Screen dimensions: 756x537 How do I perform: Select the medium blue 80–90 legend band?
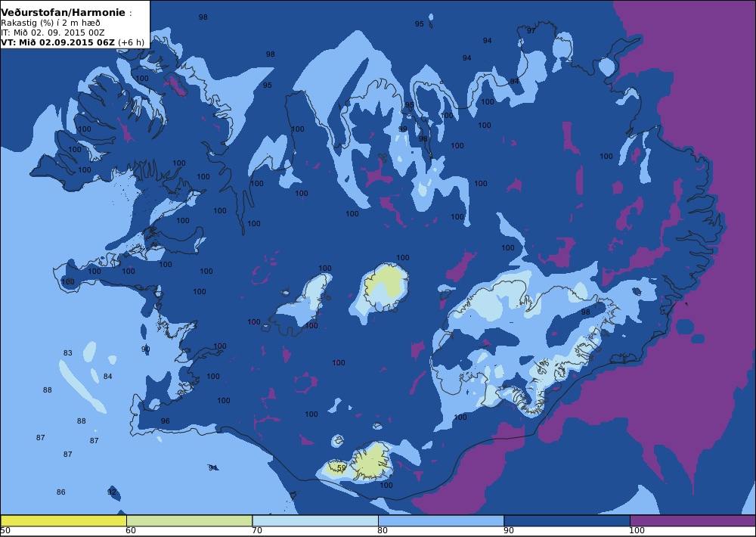click(442, 520)
